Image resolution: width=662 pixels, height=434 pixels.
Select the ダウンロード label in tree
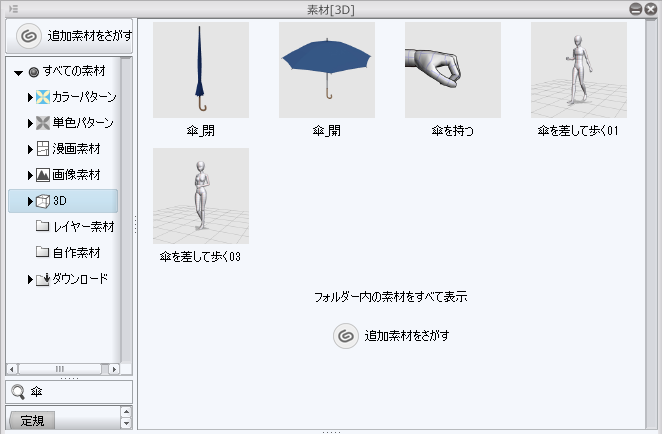80,279
